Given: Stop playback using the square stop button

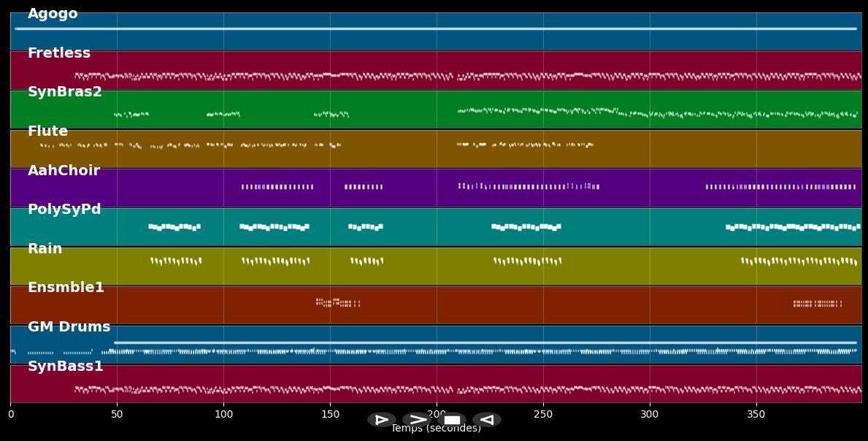Looking at the screenshot, I should (x=452, y=419).
